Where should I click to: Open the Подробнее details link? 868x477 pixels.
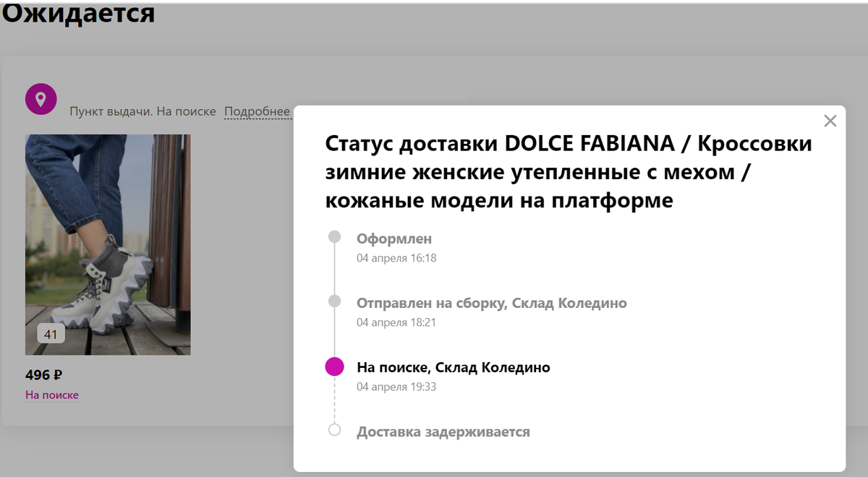[258, 111]
